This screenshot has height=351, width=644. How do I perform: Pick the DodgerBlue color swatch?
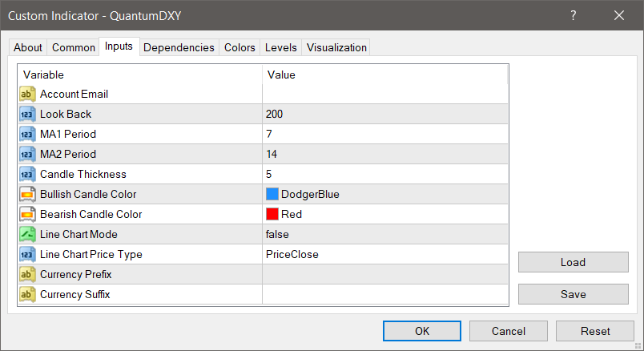click(x=272, y=195)
